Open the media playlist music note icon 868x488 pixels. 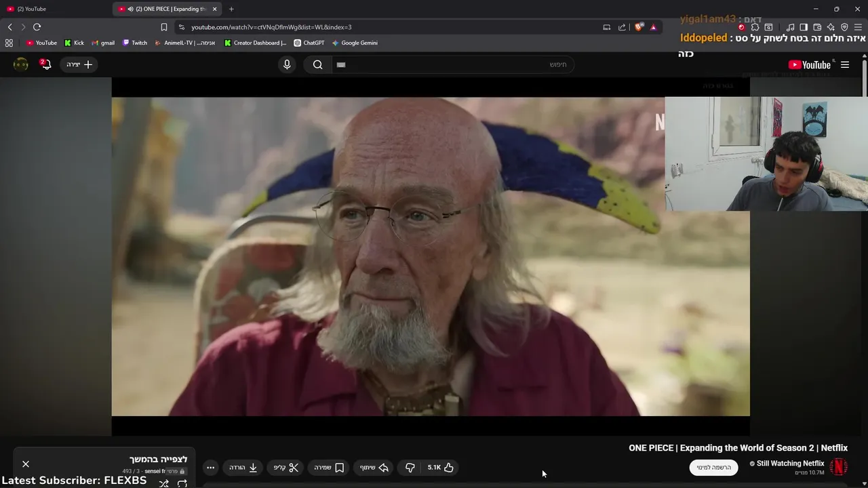click(790, 27)
